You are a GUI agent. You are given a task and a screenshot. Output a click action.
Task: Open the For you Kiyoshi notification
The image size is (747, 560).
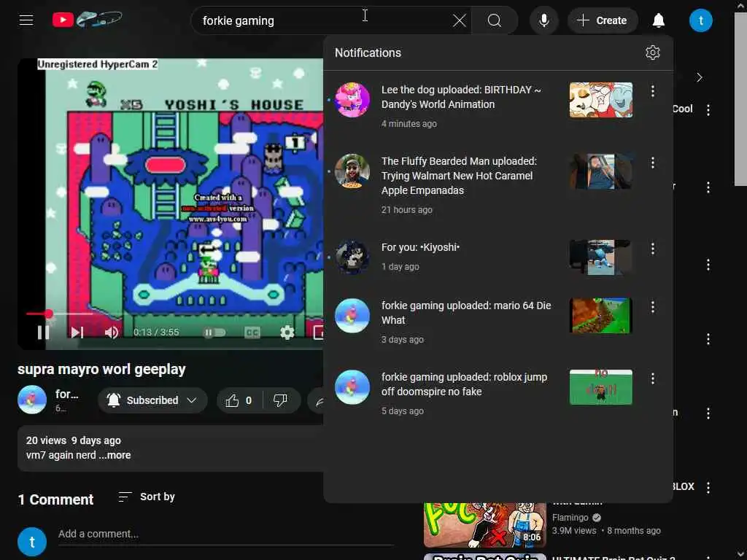click(498, 257)
